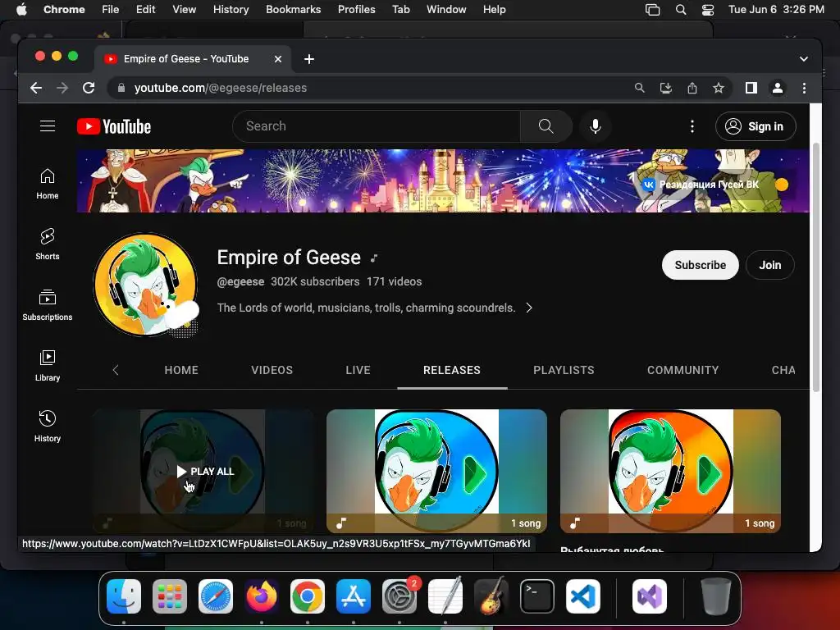Open the History menu in menu bar
Viewport: 840px width, 630px height.
coord(231,10)
